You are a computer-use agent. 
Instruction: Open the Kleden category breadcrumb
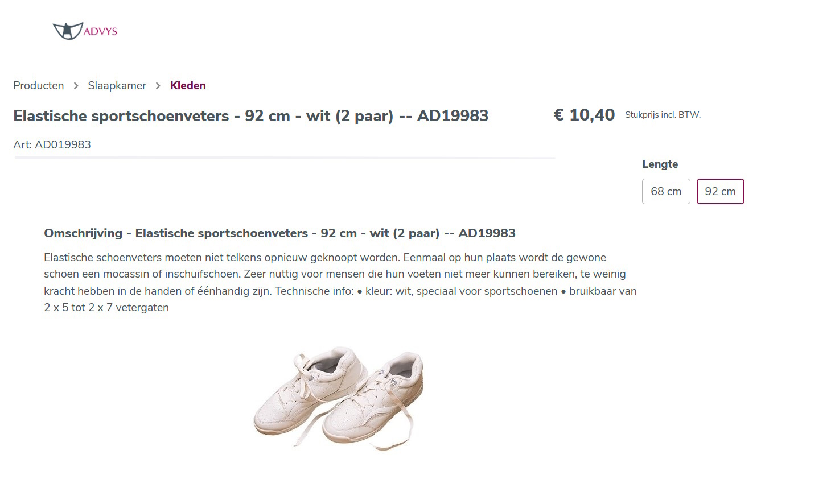188,86
